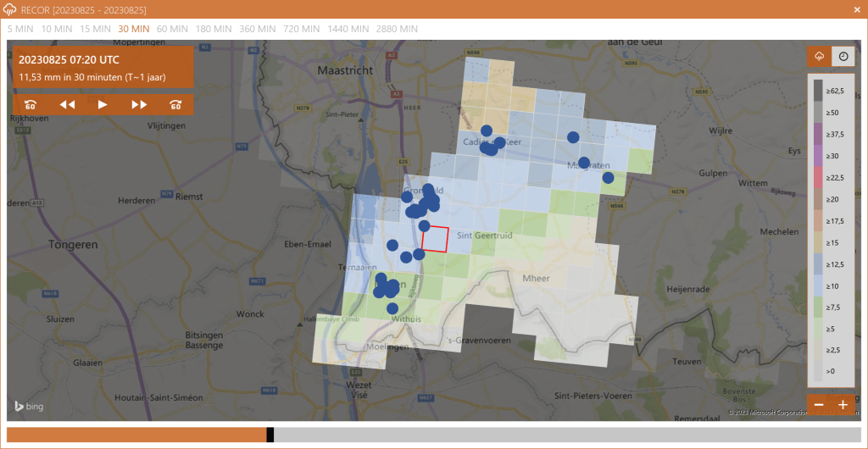Click the RECOR cloud logo in title bar
The image size is (868, 449).
tap(10, 9)
